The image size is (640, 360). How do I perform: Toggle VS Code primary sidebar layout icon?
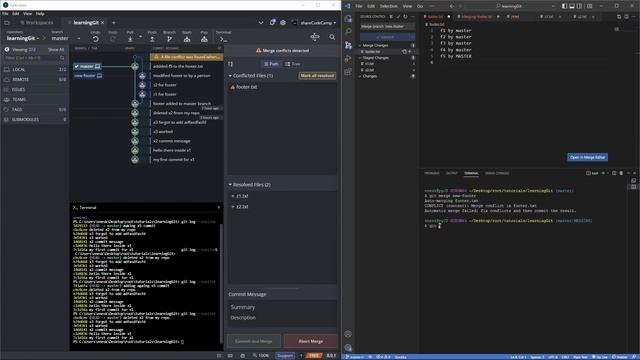[x=564, y=6]
